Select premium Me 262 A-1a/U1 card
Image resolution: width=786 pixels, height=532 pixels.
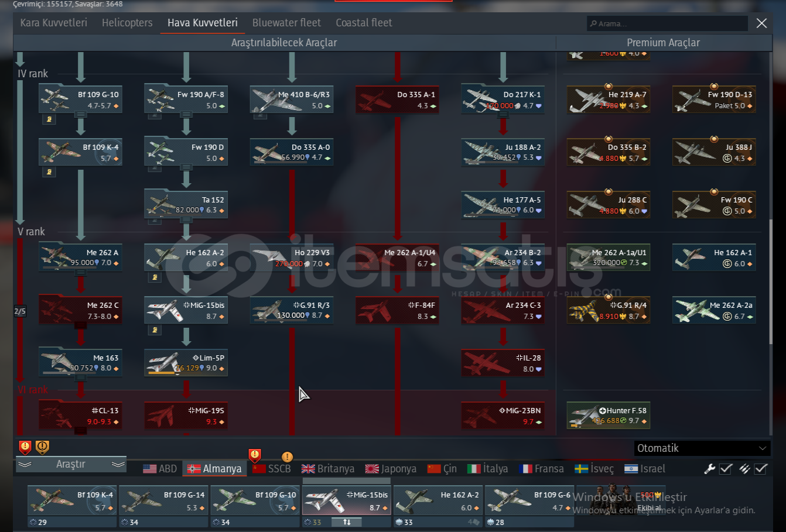click(x=609, y=257)
